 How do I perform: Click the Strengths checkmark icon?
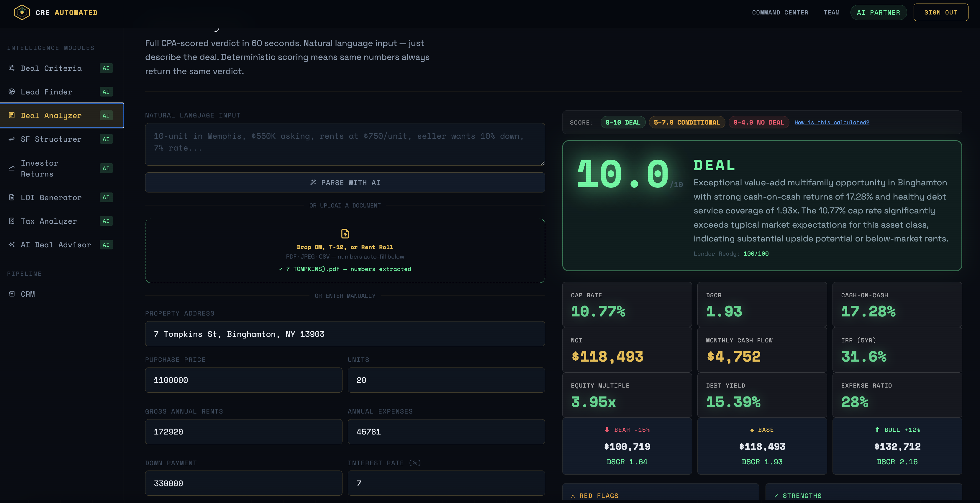tap(776, 496)
